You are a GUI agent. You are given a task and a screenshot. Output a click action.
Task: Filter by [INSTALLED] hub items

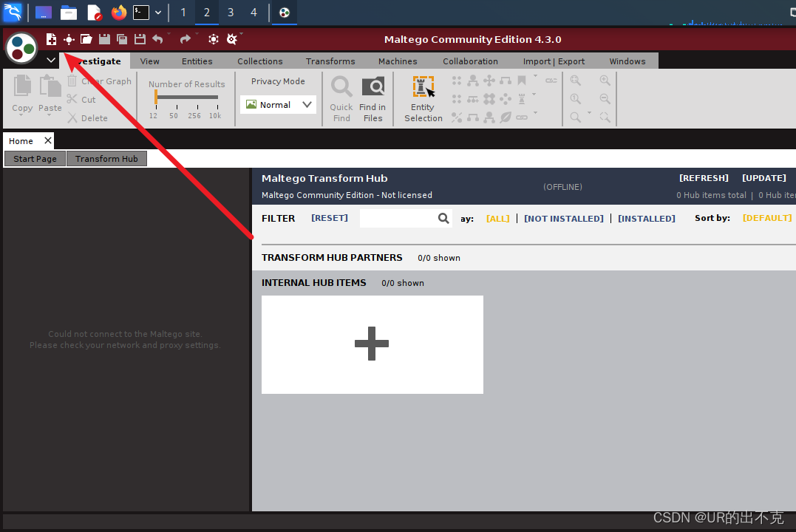[646, 218]
